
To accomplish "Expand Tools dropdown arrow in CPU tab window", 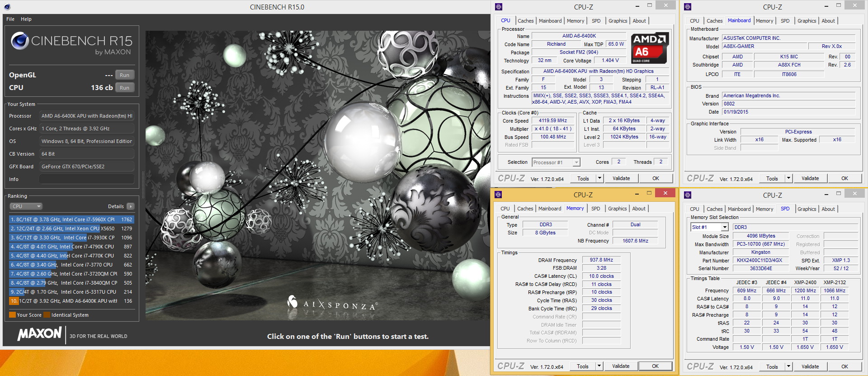I will pyautogui.click(x=599, y=178).
